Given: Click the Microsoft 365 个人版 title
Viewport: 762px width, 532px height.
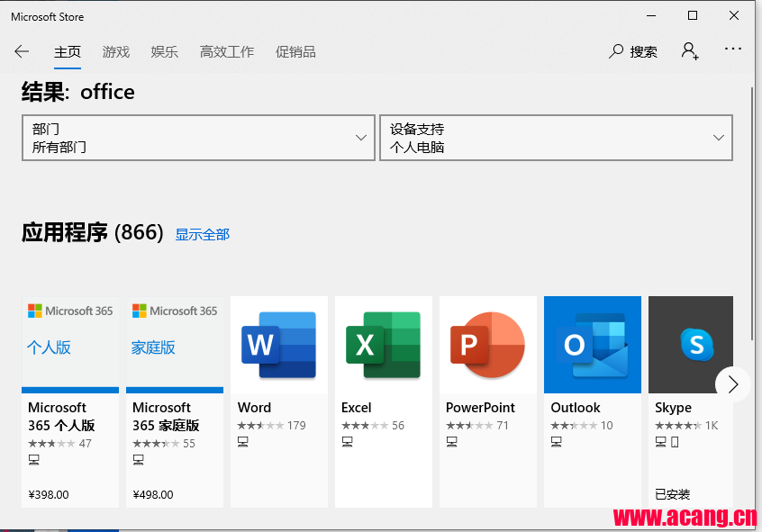Looking at the screenshot, I should pyautogui.click(x=61, y=417).
